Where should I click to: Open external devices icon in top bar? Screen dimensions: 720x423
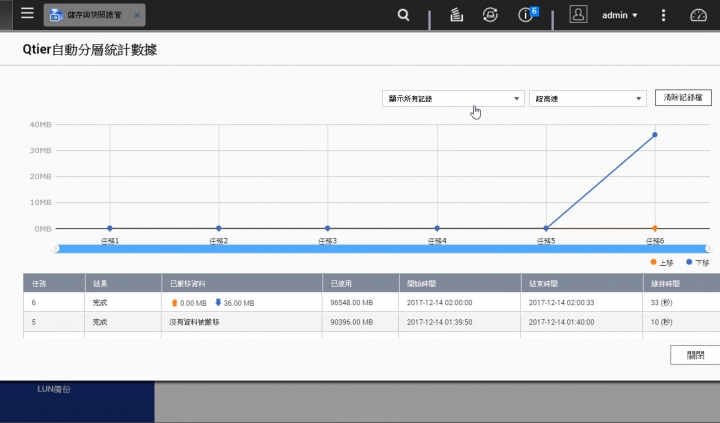(x=490, y=15)
